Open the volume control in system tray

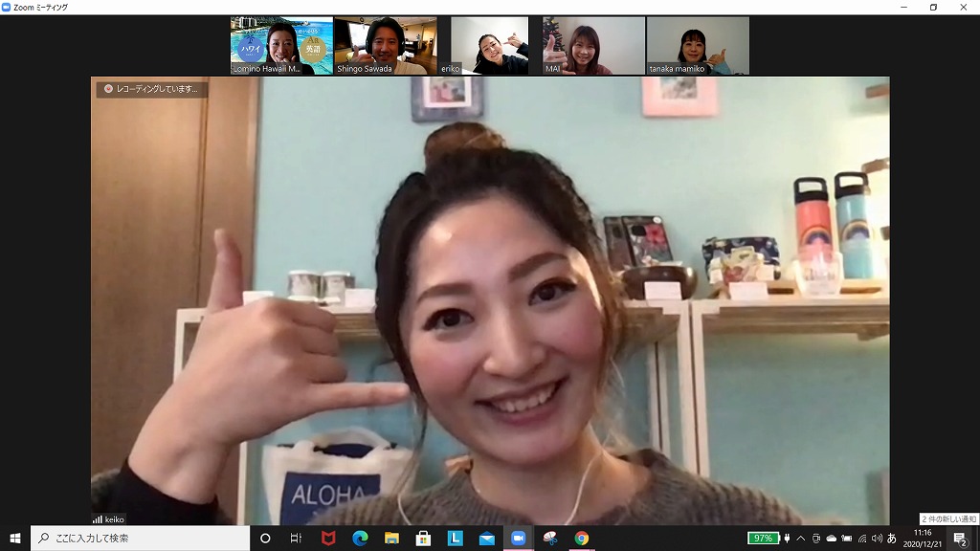pyautogui.click(x=877, y=538)
